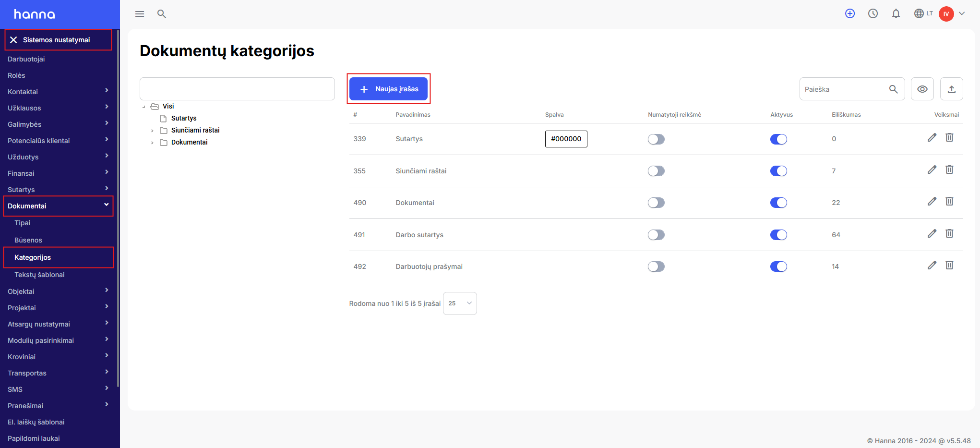This screenshot has width=980, height=448.
Task: Open the notifications bell
Action: [896, 13]
